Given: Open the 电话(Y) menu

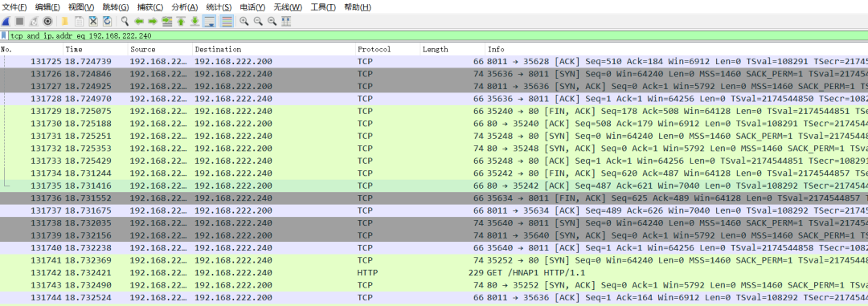Looking at the screenshot, I should 253,7.
